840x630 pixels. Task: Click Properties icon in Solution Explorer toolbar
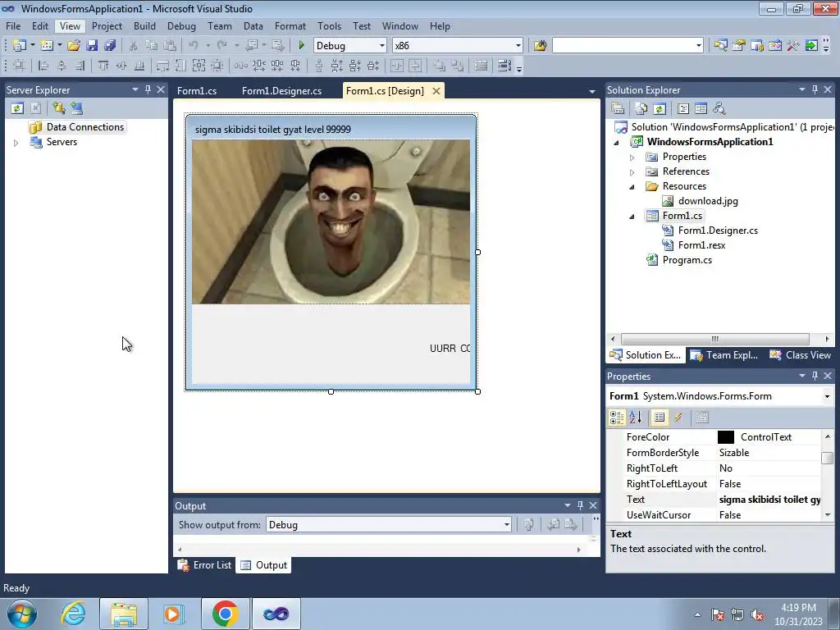pos(618,109)
